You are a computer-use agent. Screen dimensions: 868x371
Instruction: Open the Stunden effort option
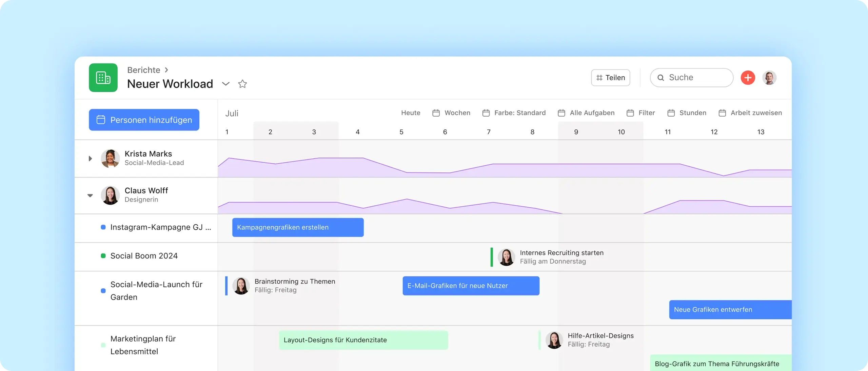693,113
